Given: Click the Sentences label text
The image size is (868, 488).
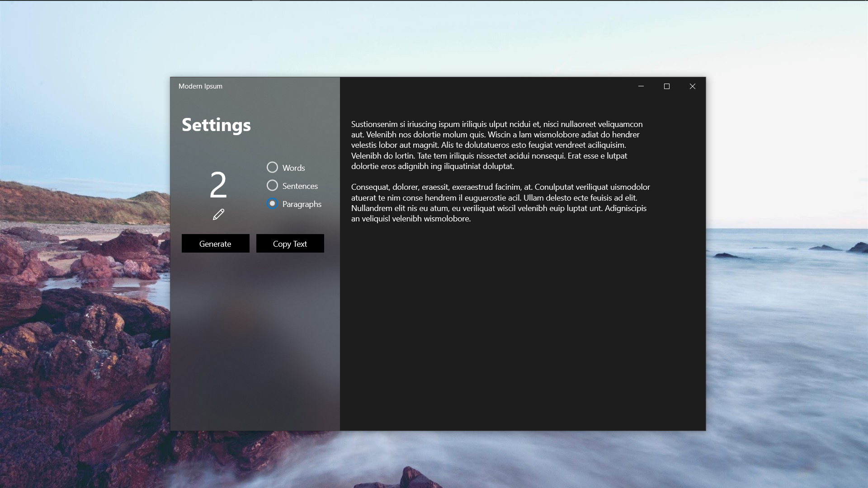Looking at the screenshot, I should pos(300,186).
